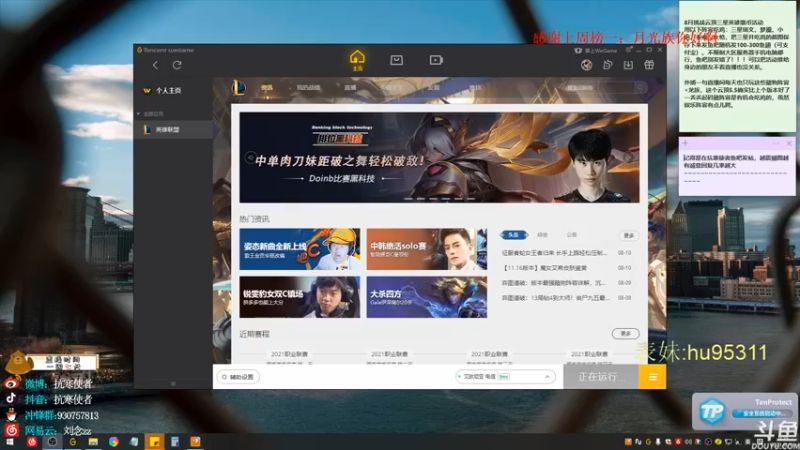Open the 姿态新曲全新上线 news thumbnail

(x=299, y=249)
